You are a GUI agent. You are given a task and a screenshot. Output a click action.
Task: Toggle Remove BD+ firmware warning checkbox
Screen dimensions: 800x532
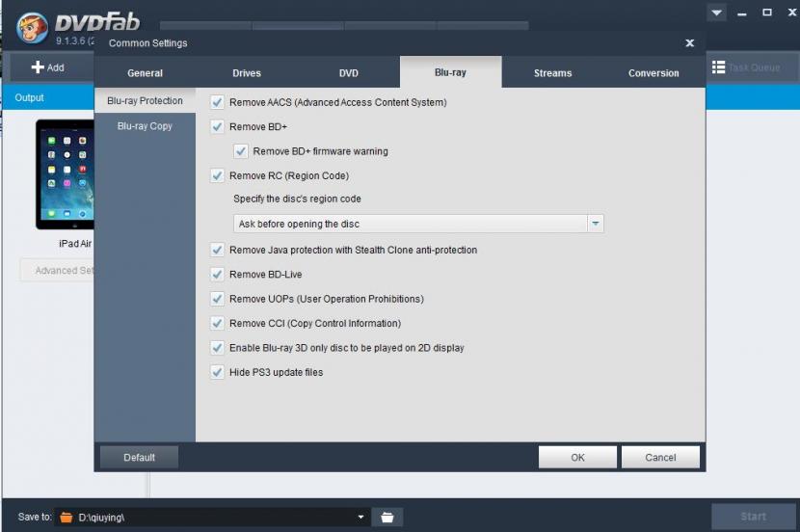tap(241, 151)
